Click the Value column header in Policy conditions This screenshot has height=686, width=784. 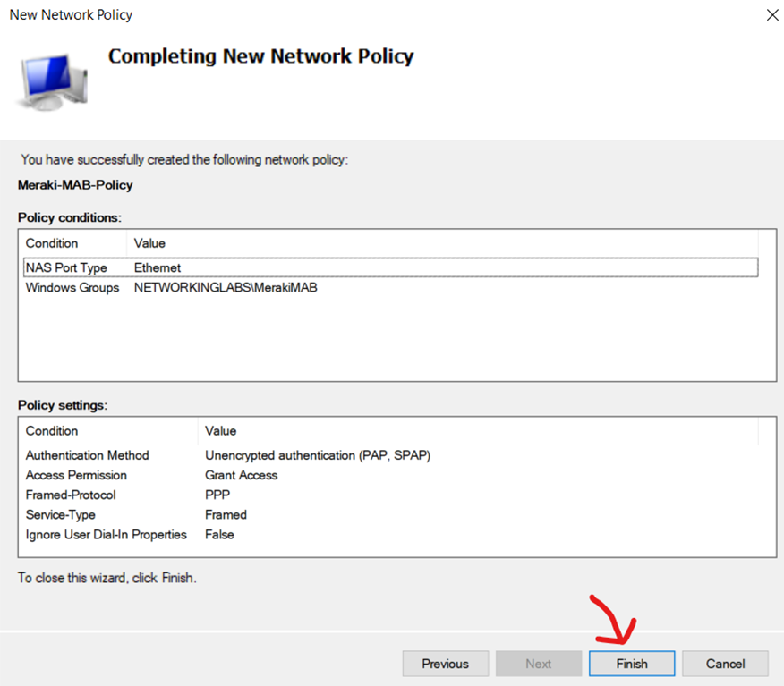(442, 243)
